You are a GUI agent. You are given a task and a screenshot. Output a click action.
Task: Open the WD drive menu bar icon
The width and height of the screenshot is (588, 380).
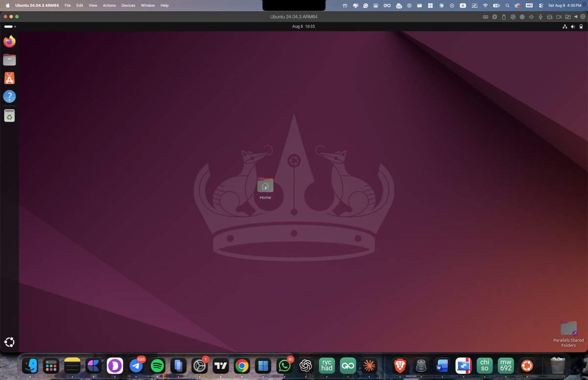(529, 5)
